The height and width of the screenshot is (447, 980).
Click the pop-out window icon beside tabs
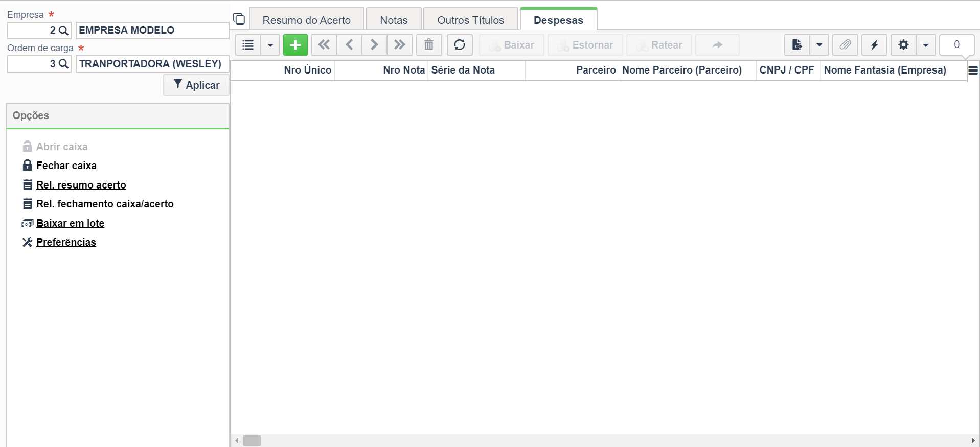239,19
